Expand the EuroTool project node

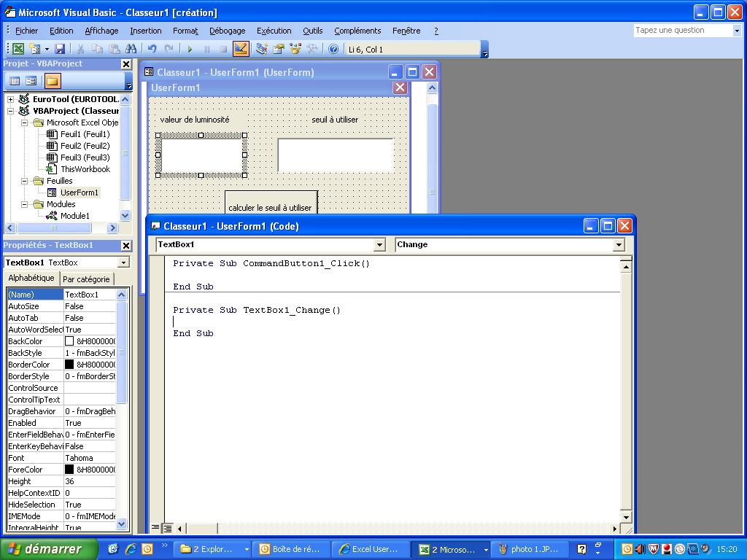pos(10,99)
